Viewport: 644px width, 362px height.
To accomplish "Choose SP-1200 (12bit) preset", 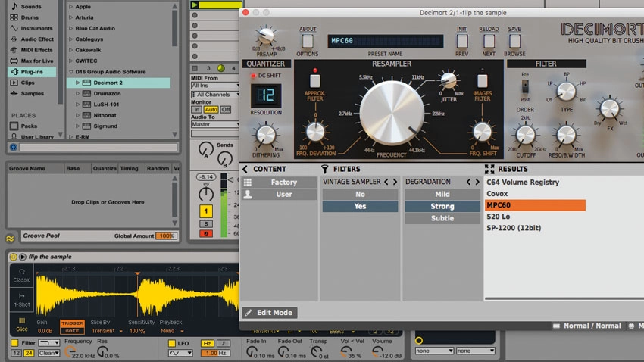I will click(514, 228).
